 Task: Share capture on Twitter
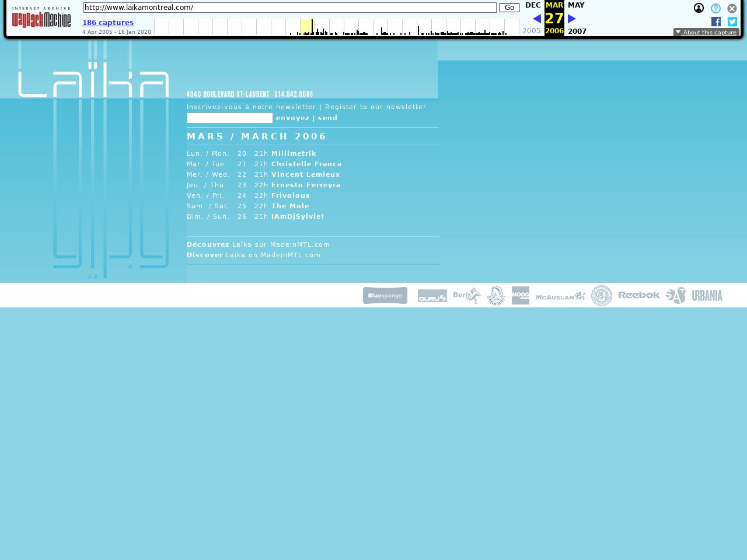pyautogui.click(x=732, y=22)
